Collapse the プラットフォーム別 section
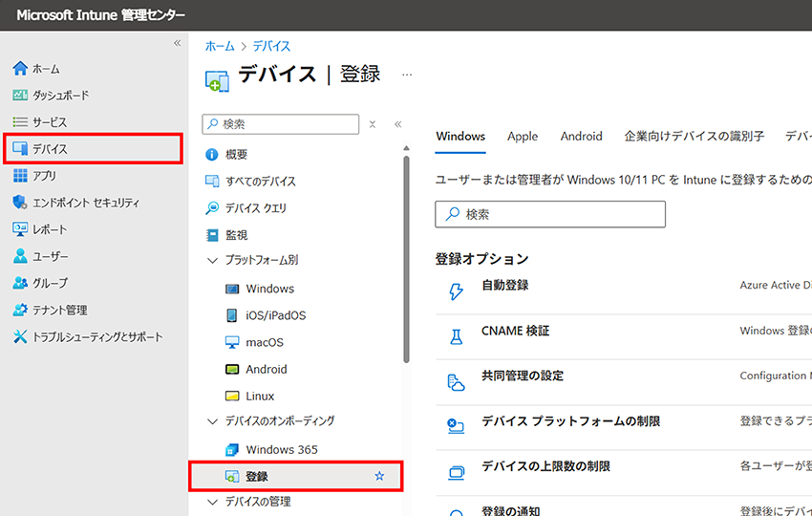Viewport: 812px width, 516px height. (212, 260)
